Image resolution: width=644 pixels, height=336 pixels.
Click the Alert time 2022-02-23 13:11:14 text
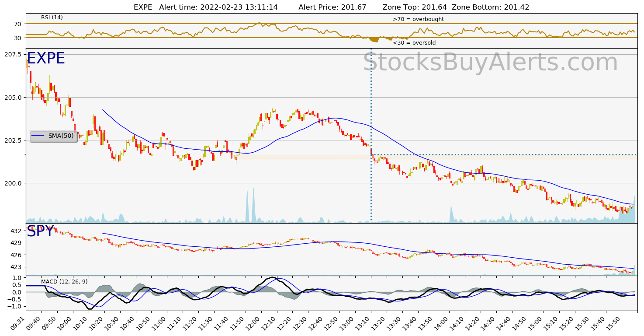tap(218, 7)
